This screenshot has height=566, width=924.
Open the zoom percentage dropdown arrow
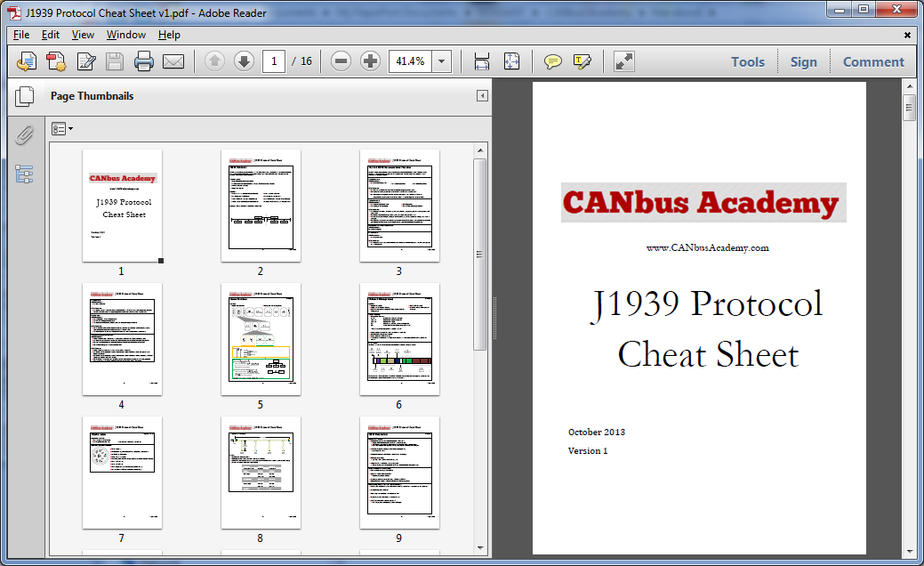point(442,61)
